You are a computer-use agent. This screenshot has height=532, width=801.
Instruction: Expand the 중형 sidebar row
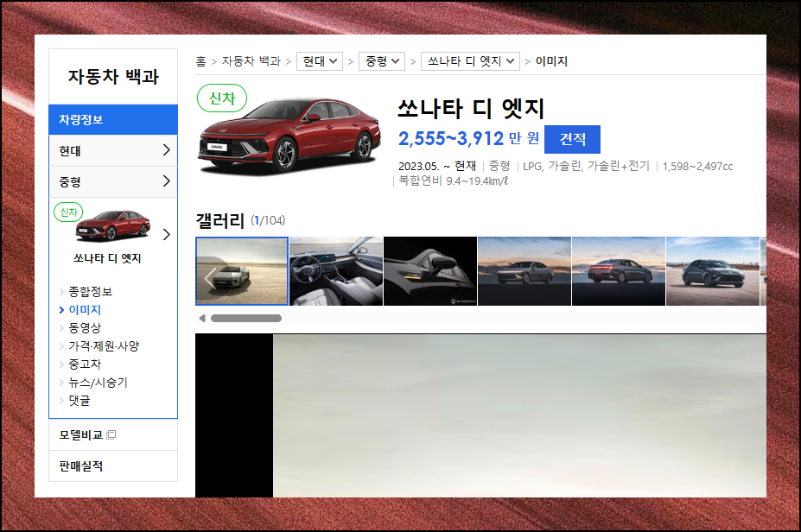(113, 181)
